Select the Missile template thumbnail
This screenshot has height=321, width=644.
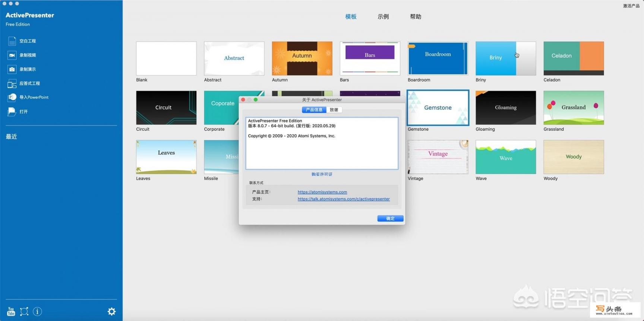pos(221,157)
